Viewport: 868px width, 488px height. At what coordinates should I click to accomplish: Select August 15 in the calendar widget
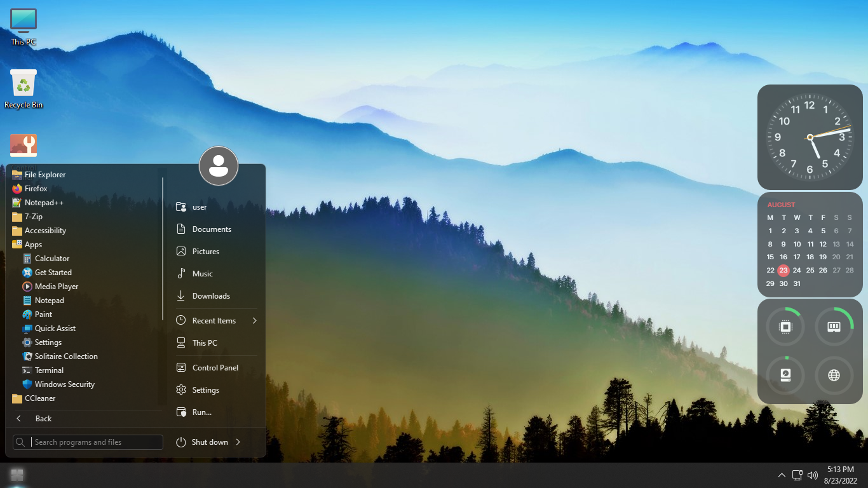[770, 257]
